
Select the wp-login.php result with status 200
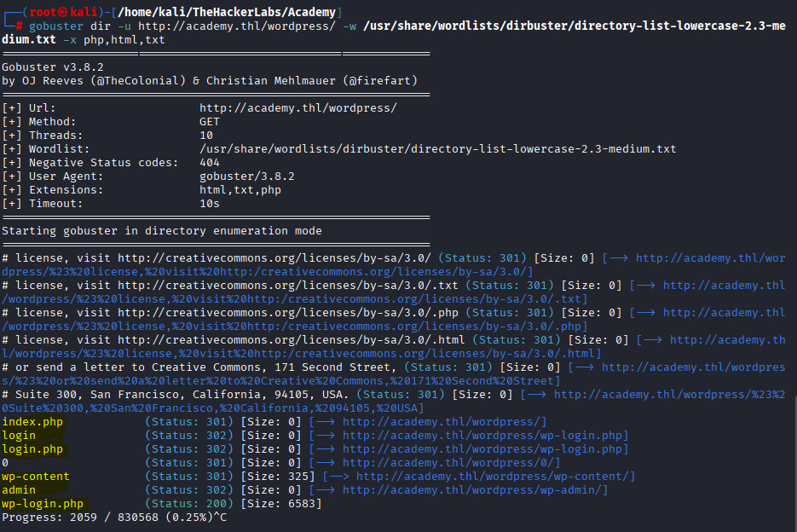pyautogui.click(x=43, y=504)
